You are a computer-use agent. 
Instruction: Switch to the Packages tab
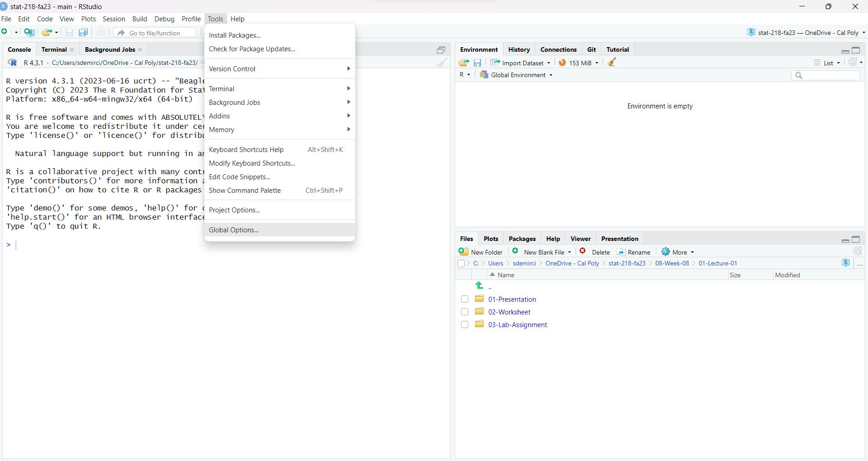522,239
